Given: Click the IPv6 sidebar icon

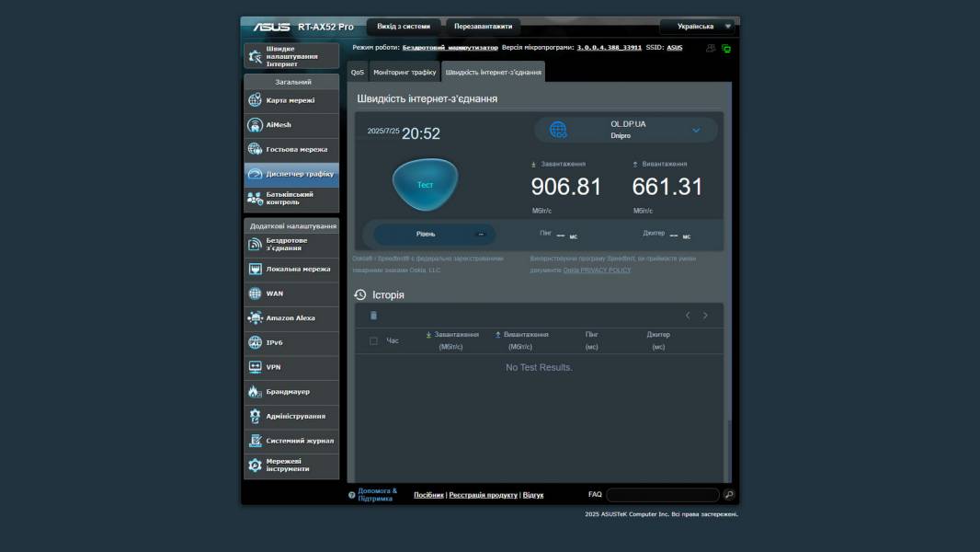Looking at the screenshot, I should point(255,342).
